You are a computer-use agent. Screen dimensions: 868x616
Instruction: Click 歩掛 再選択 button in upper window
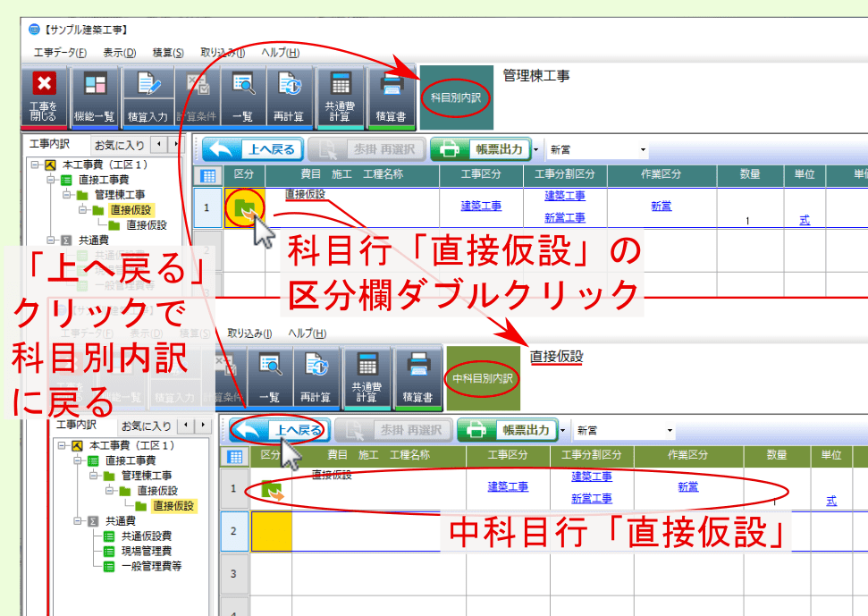[367, 149]
